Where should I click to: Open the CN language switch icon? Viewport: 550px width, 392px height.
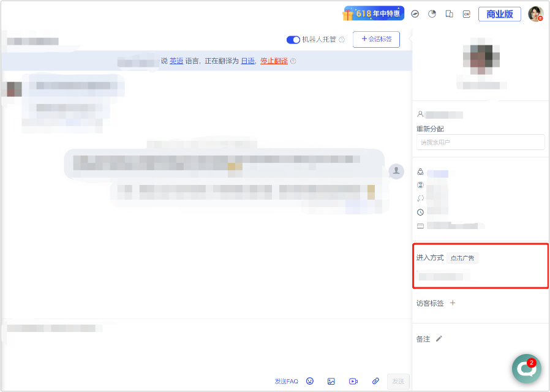point(466,13)
